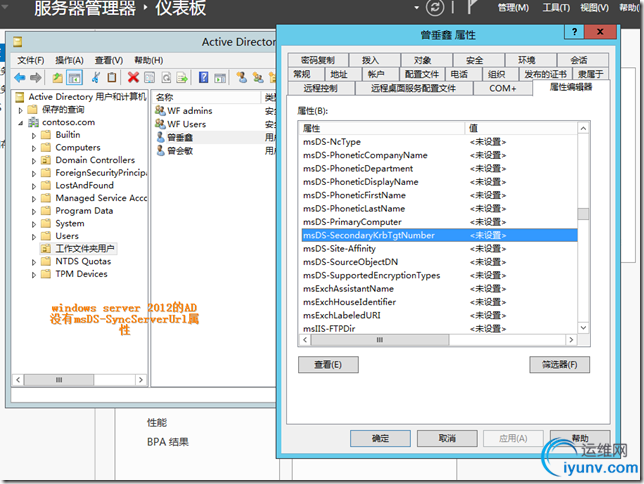The width and height of the screenshot is (644, 484).
Task: Expand the Computers container
Action: tap(34, 148)
